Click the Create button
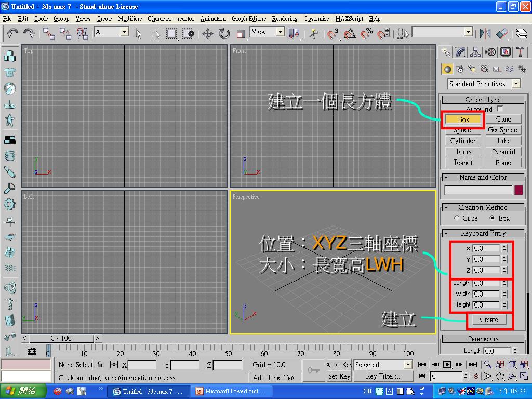Screen dimensions: 532x399 488,320
